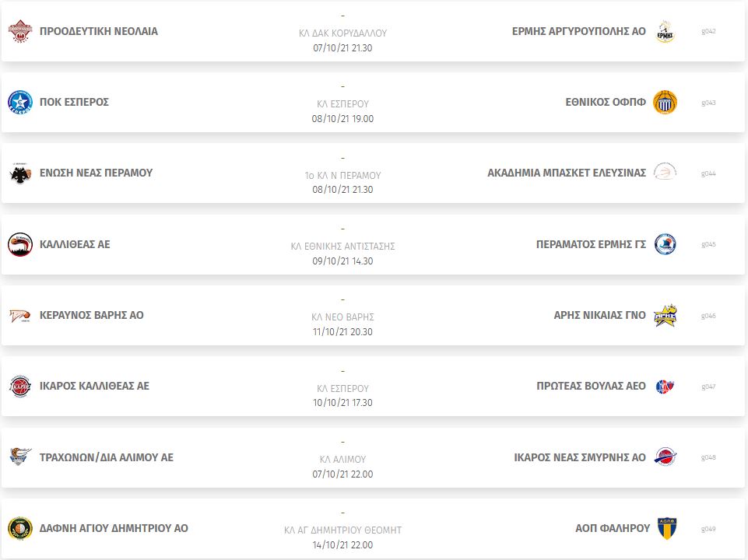The height and width of the screenshot is (560, 748).
Task: Open the ΠΕΡΑΜΑΤΟΣ ΕΡΜΗΣ ΓΣ team link
Action: (591, 244)
